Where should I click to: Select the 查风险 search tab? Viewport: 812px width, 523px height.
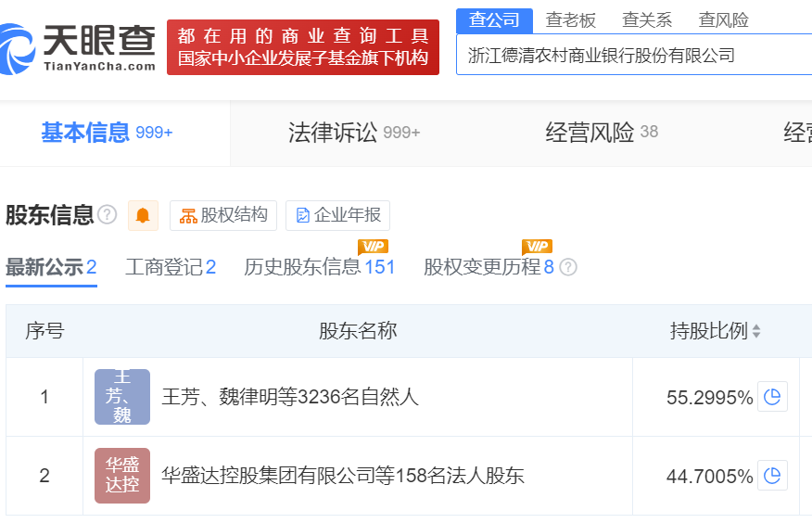[x=723, y=20]
